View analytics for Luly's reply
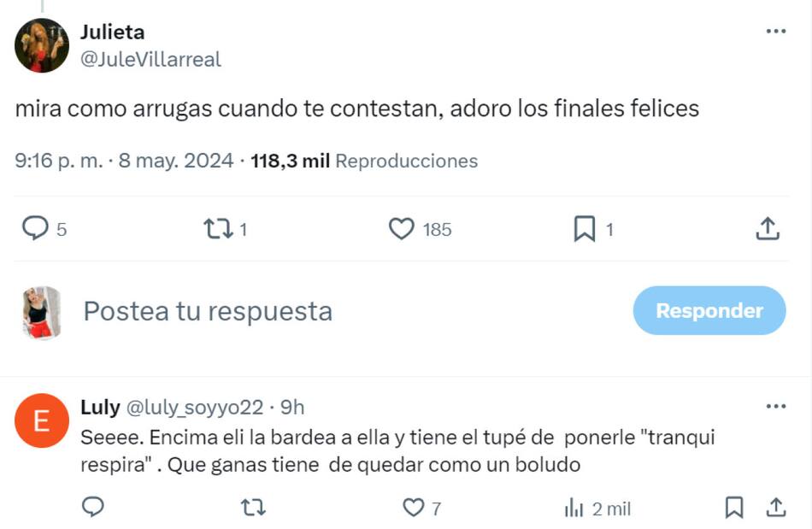Image resolution: width=812 pixels, height=529 pixels. (574, 508)
